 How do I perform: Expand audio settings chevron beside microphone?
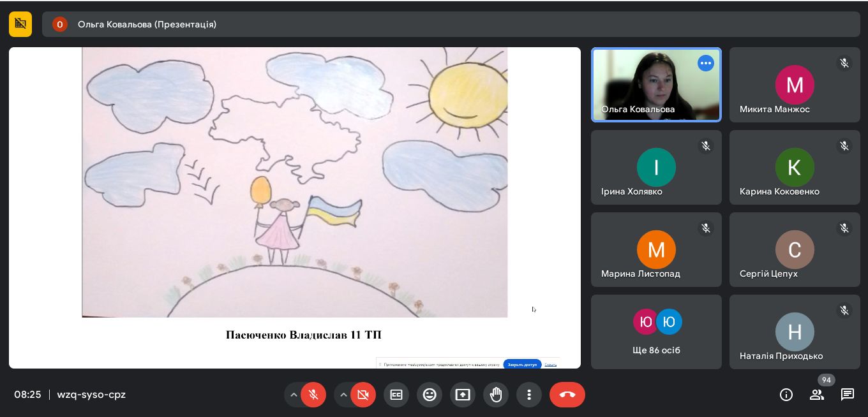pos(294,395)
